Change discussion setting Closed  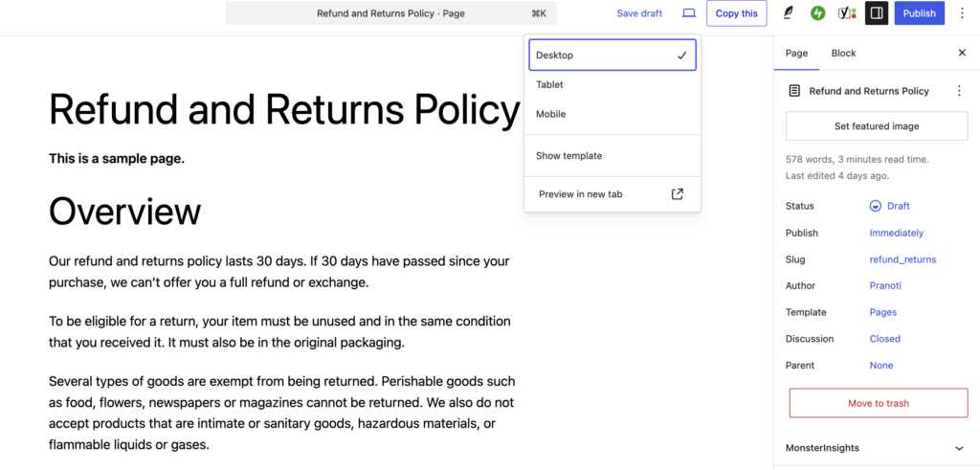[x=885, y=339]
